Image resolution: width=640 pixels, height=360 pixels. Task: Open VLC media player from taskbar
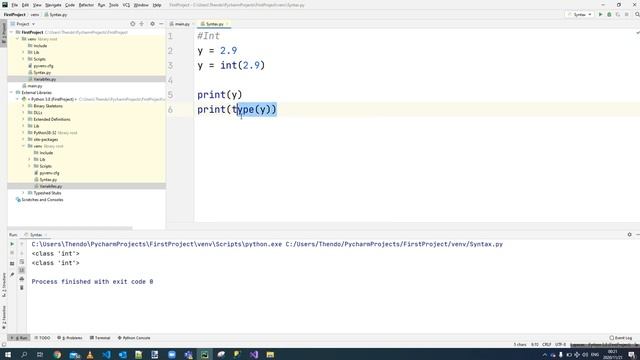(90, 354)
